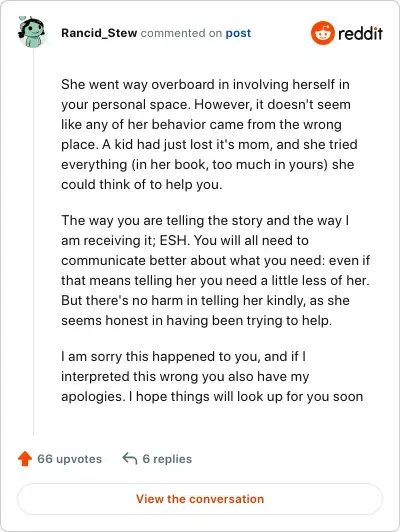The height and width of the screenshot is (532, 400).
Task: Click Rancid_Stew's green Snoo avatar
Action: pos(32,32)
